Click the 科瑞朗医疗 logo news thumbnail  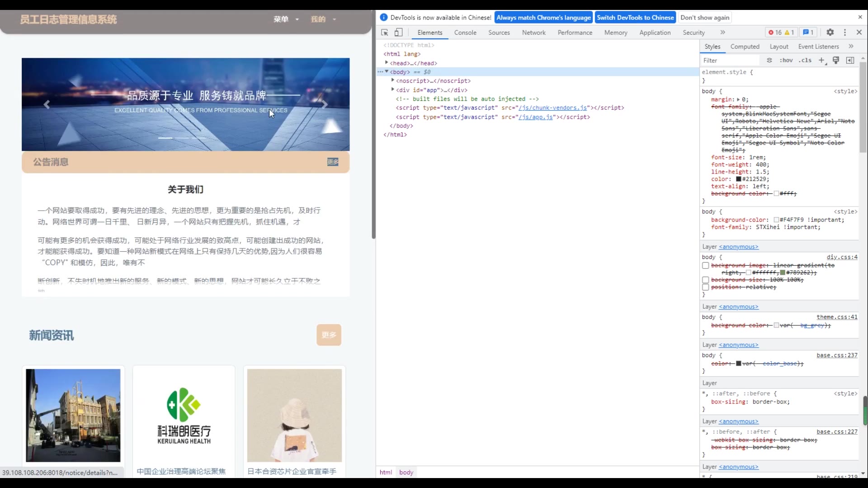tap(184, 415)
